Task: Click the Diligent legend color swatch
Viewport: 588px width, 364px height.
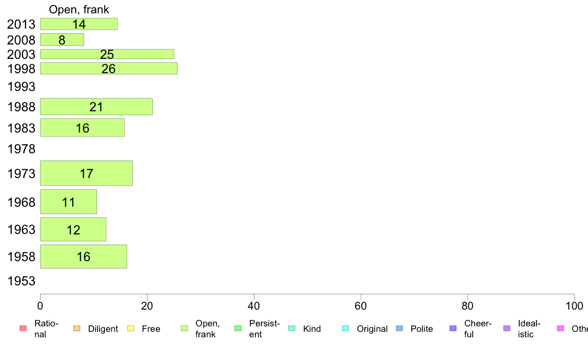Action: pyautogui.click(x=77, y=328)
